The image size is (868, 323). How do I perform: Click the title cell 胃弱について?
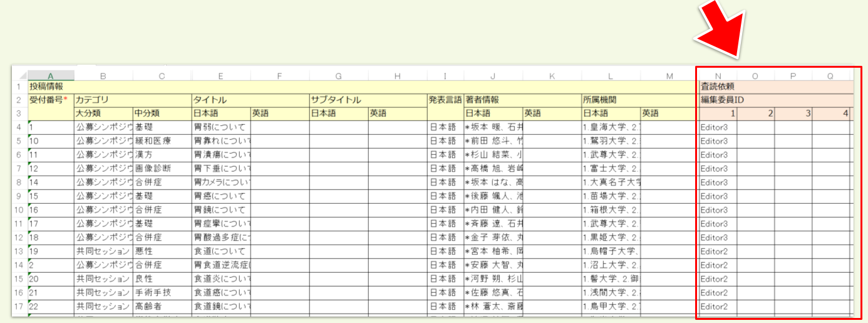pyautogui.click(x=221, y=127)
